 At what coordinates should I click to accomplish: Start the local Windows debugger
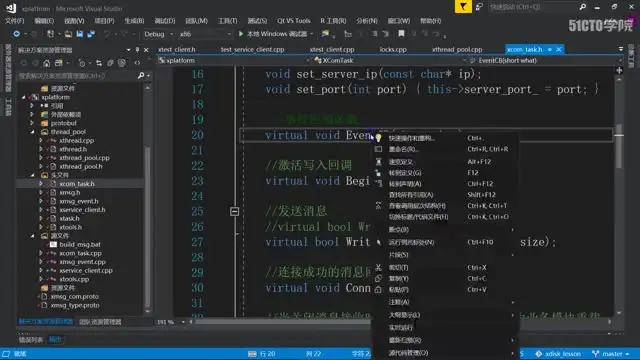pos(273,34)
